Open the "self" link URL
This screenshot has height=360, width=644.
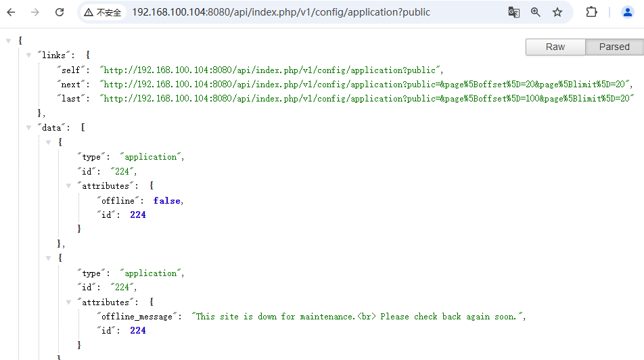pyautogui.click(x=271, y=70)
